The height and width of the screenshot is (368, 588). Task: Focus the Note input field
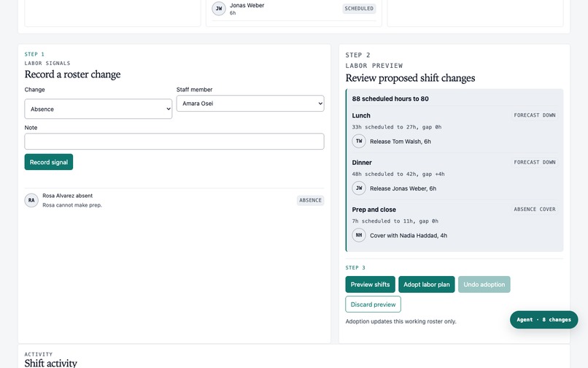coord(174,141)
